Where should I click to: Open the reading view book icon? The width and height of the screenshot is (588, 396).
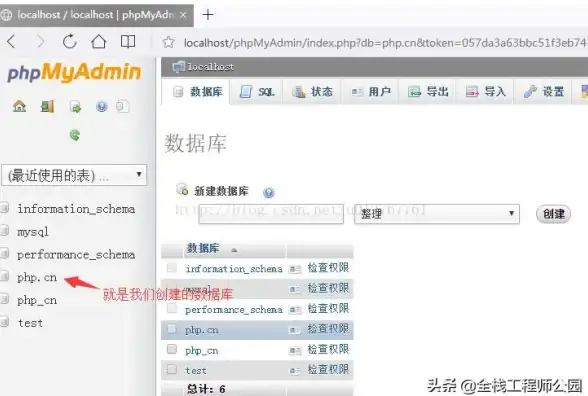click(x=128, y=42)
